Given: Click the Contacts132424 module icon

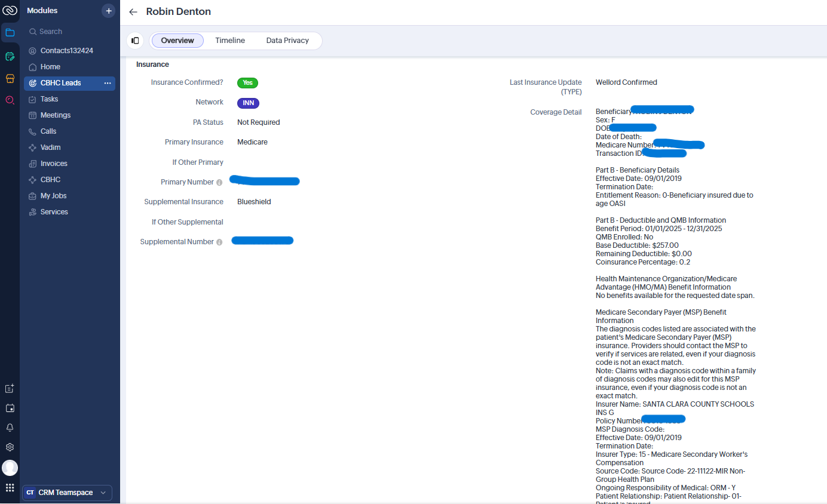Looking at the screenshot, I should click(x=33, y=51).
